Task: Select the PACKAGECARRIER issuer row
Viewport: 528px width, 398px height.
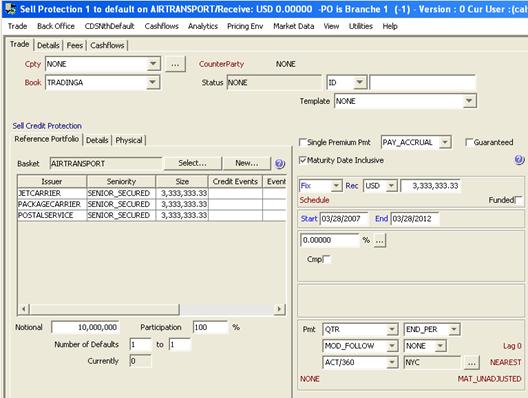Action: (152, 204)
